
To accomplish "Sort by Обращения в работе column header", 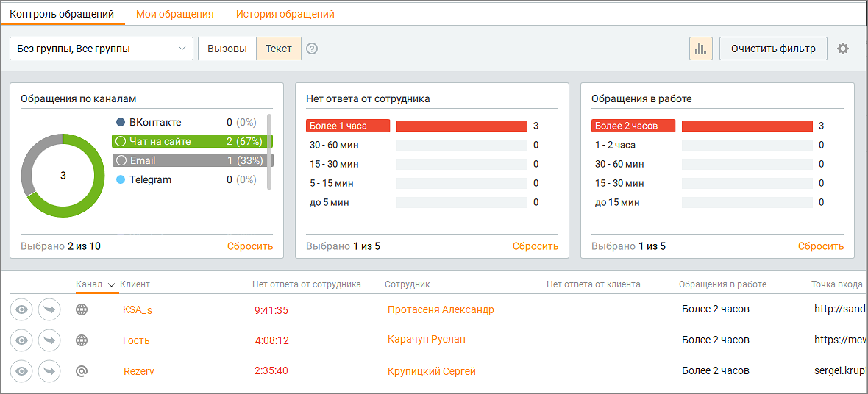I will 723,284.
